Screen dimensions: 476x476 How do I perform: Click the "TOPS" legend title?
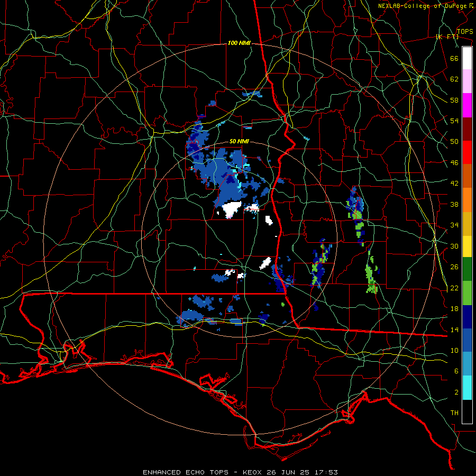[465, 32]
